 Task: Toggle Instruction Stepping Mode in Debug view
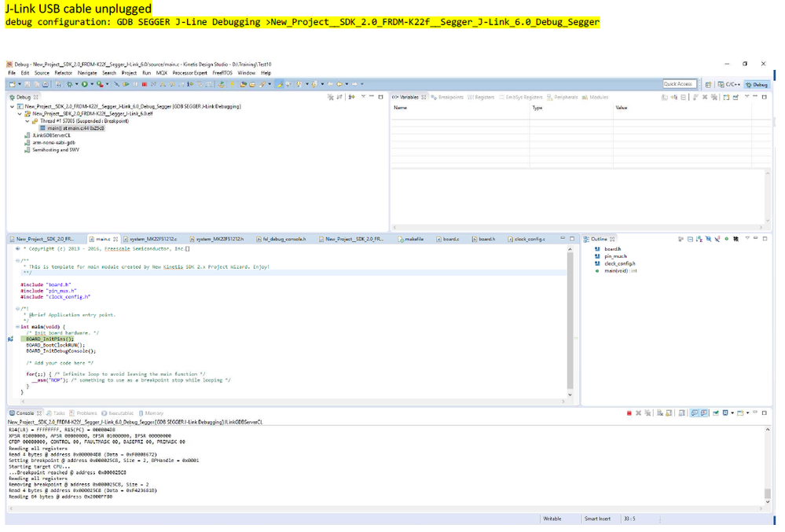coord(351,97)
